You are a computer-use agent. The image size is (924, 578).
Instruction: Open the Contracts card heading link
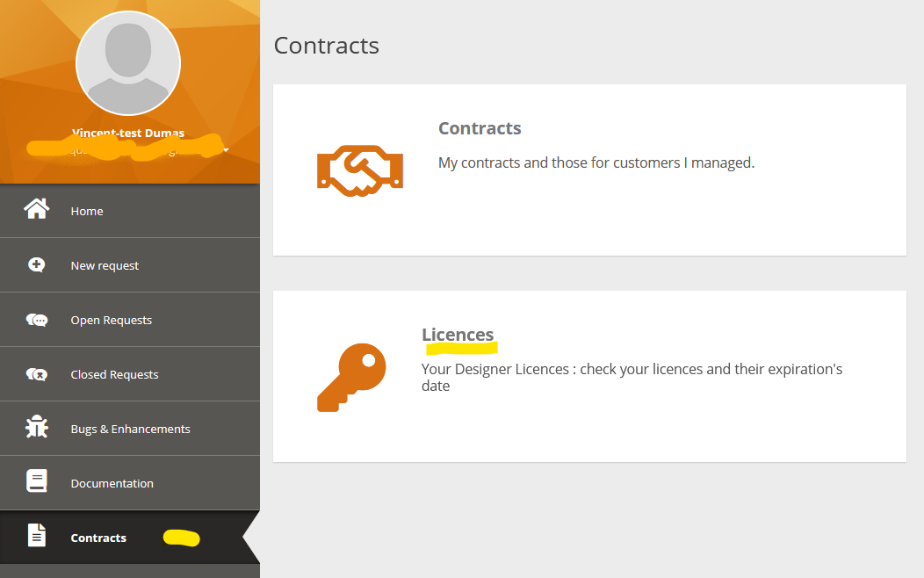click(480, 128)
